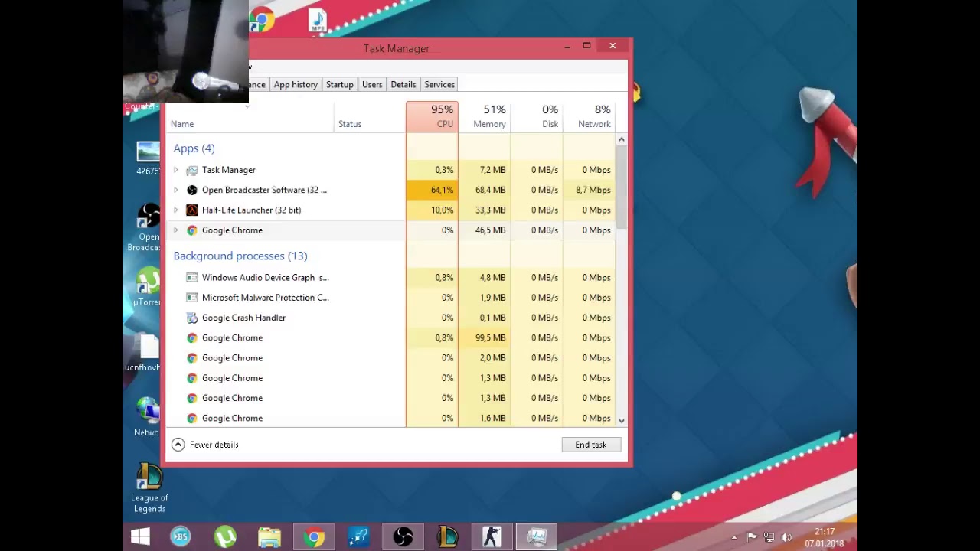Click the 8,7 Mbps network value
The height and width of the screenshot is (551, 980).
tap(593, 190)
